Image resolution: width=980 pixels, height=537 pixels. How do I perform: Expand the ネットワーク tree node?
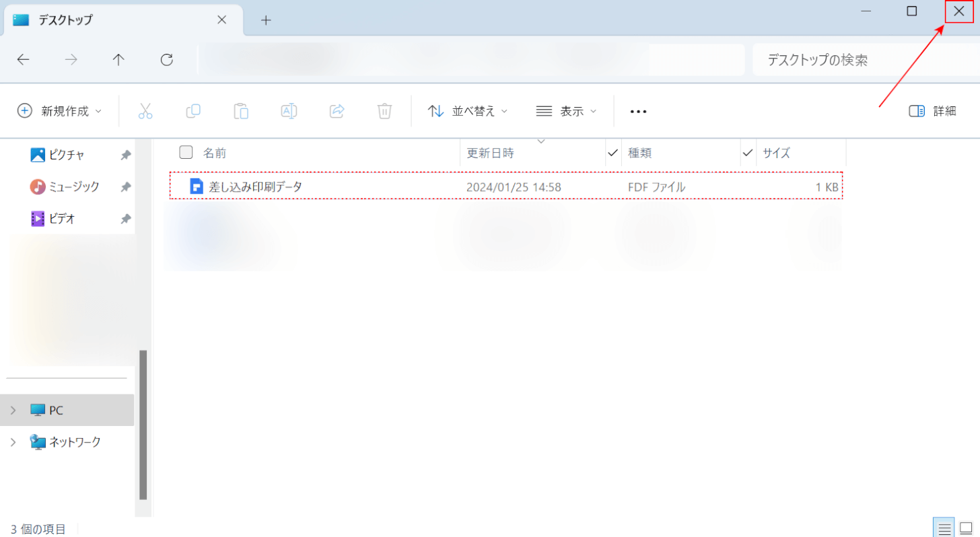[13, 442]
